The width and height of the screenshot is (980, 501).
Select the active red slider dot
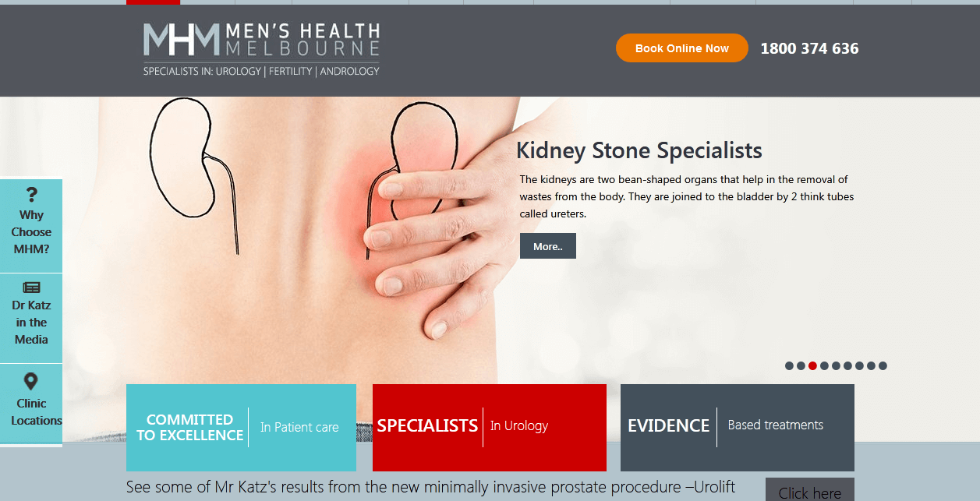812,366
